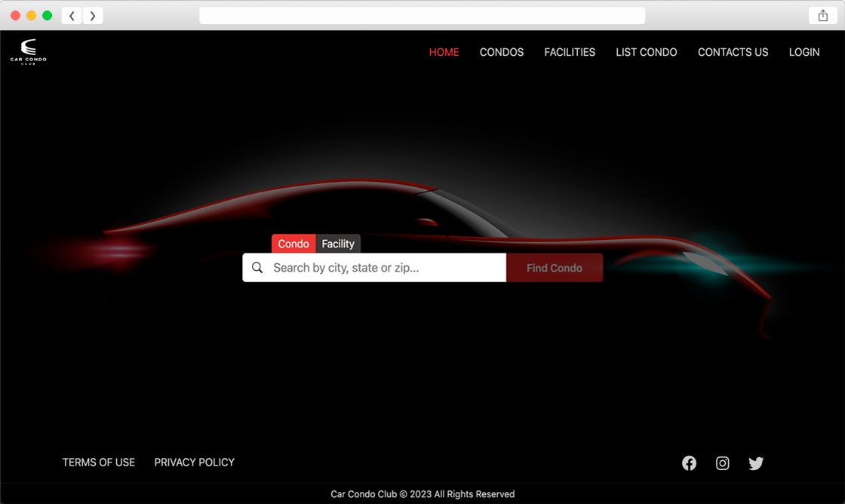Switch to the Facility search tab
This screenshot has height=504, width=845.
point(338,244)
